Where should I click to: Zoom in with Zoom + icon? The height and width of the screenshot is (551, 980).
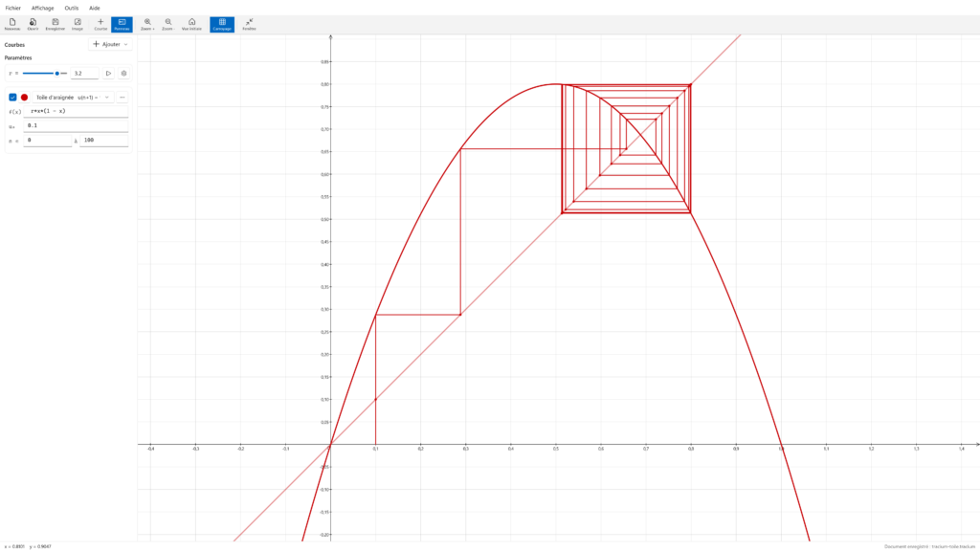click(147, 24)
